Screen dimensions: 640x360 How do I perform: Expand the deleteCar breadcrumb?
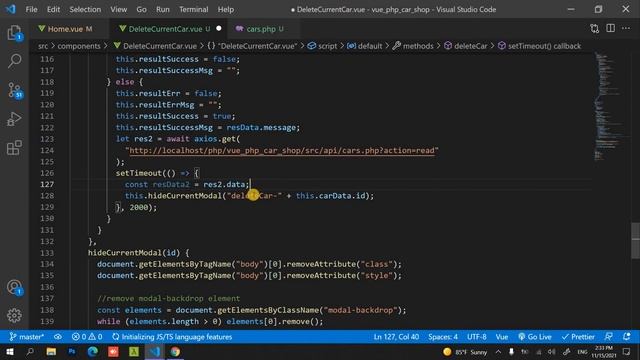465,46
